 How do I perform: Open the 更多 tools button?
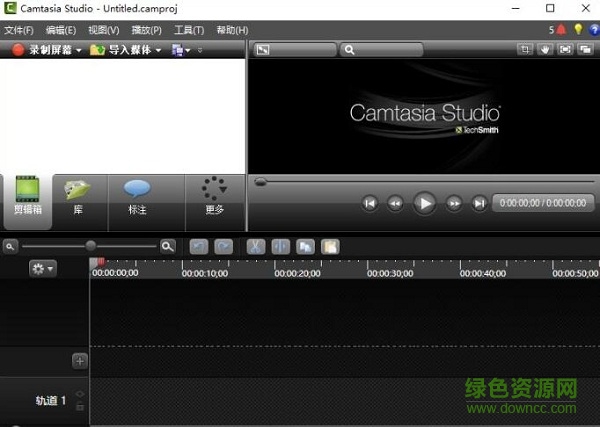pos(214,198)
